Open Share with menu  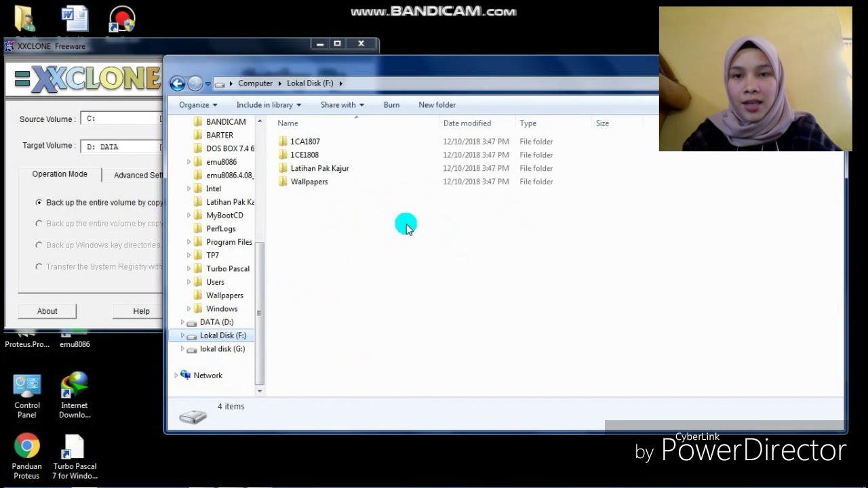[x=342, y=105]
